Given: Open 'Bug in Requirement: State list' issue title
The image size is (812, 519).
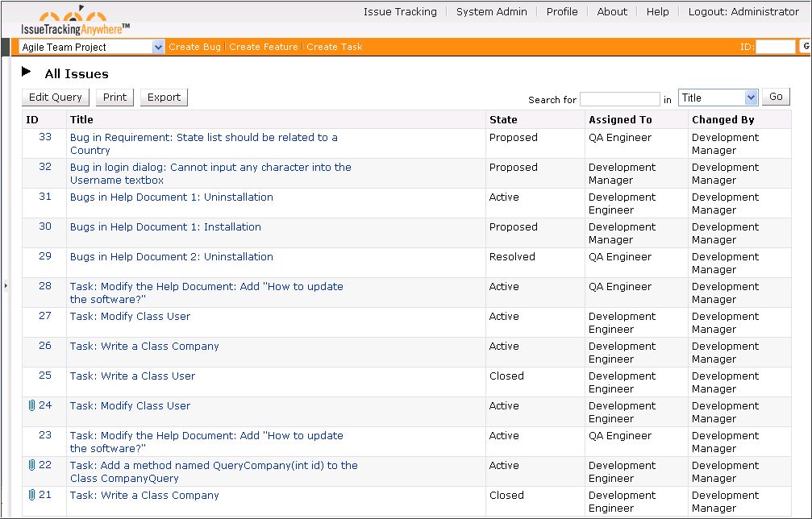Looking at the screenshot, I should click(203, 143).
